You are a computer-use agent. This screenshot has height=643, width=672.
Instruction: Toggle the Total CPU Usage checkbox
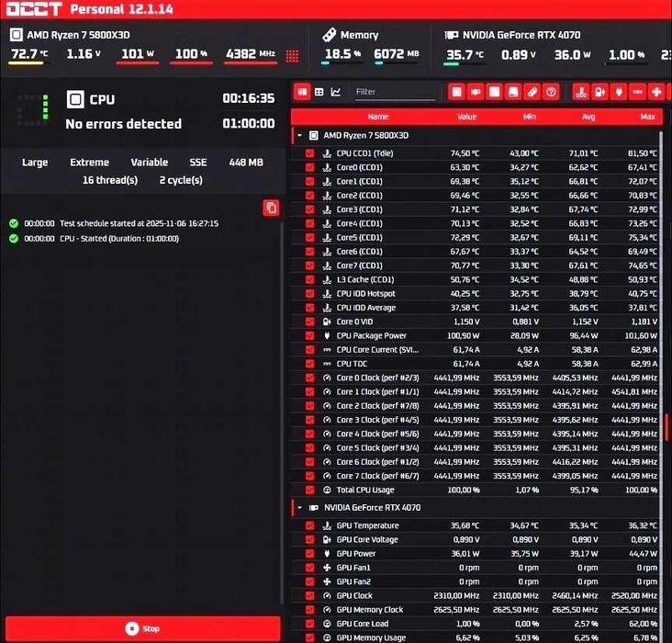(x=310, y=490)
